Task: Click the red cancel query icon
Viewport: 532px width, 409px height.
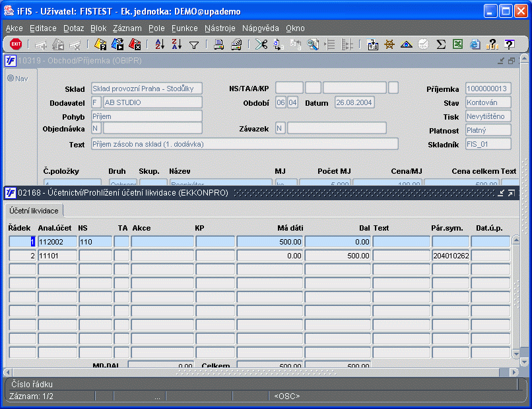Action: [135, 44]
